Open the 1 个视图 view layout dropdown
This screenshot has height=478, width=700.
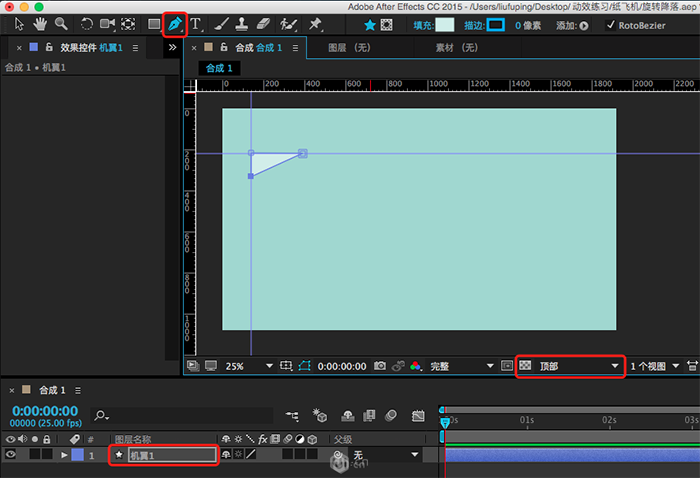[654, 366]
